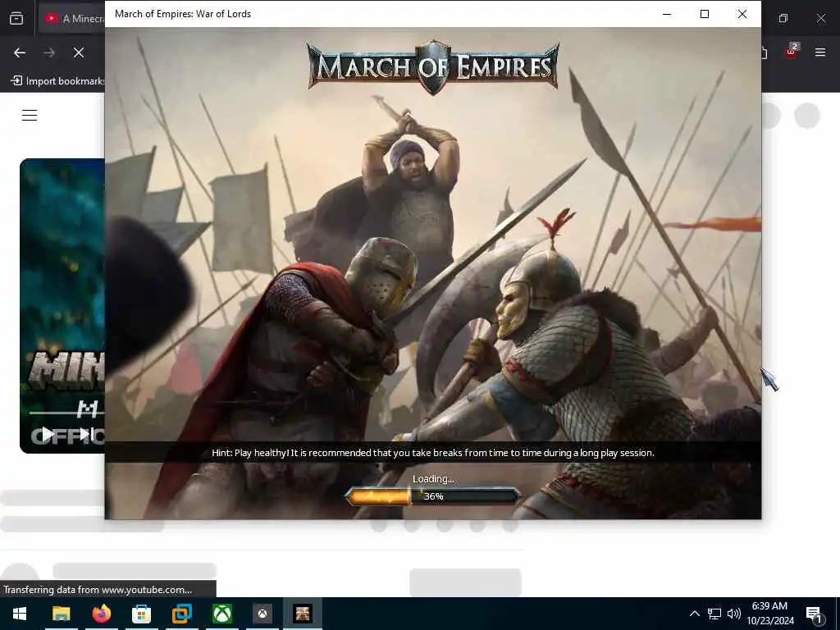Viewport: 840px width, 630px height.
Task: Open Import bookmarks in Firefox's bookmarks bar
Action: [x=58, y=81]
